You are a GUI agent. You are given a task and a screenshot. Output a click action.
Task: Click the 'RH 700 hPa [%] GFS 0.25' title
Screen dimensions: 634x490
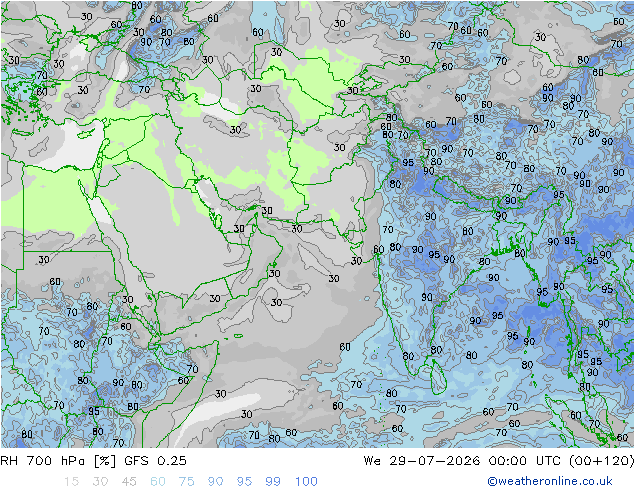(x=93, y=460)
